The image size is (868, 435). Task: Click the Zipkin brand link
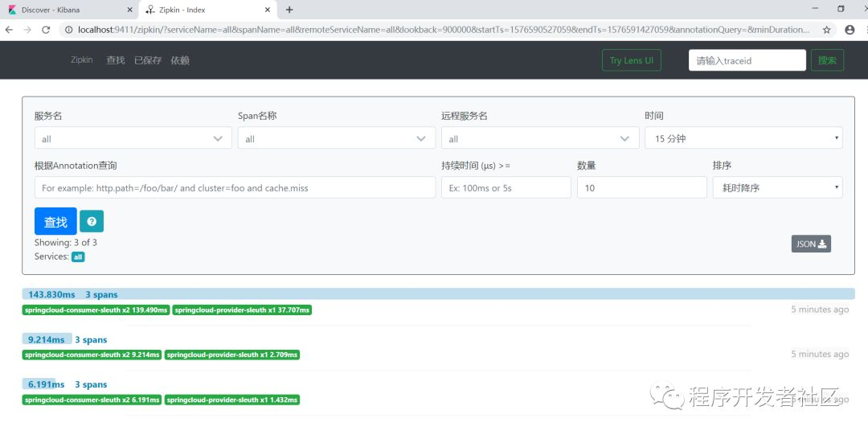(81, 60)
